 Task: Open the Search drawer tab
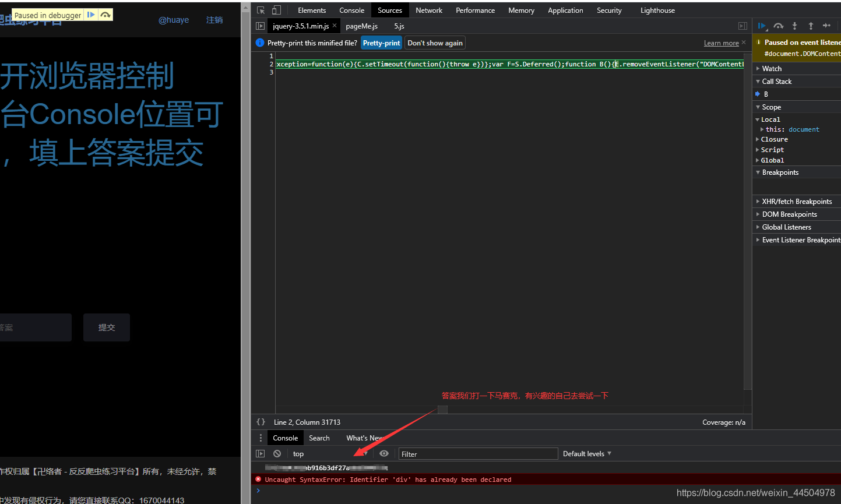pos(319,438)
